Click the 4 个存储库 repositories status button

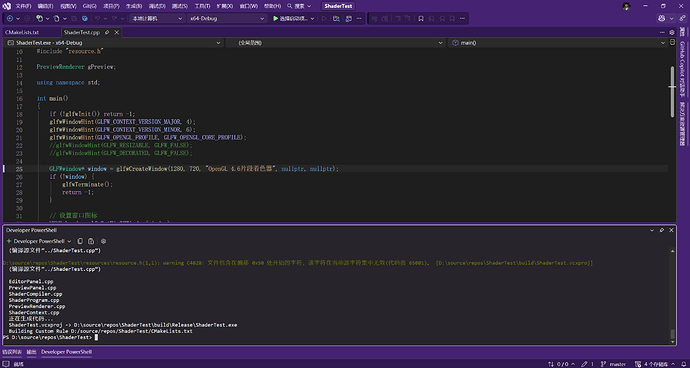coord(654,364)
